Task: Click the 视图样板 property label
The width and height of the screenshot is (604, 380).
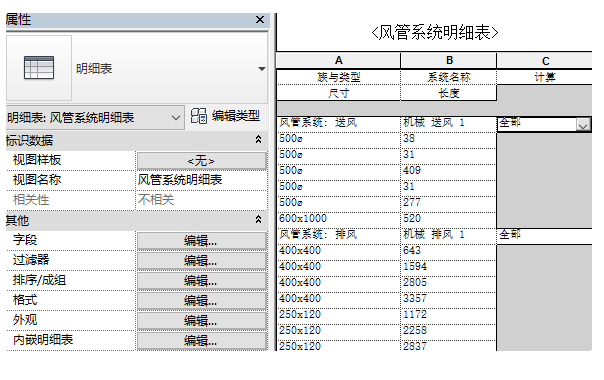Action: pyautogui.click(x=37, y=160)
